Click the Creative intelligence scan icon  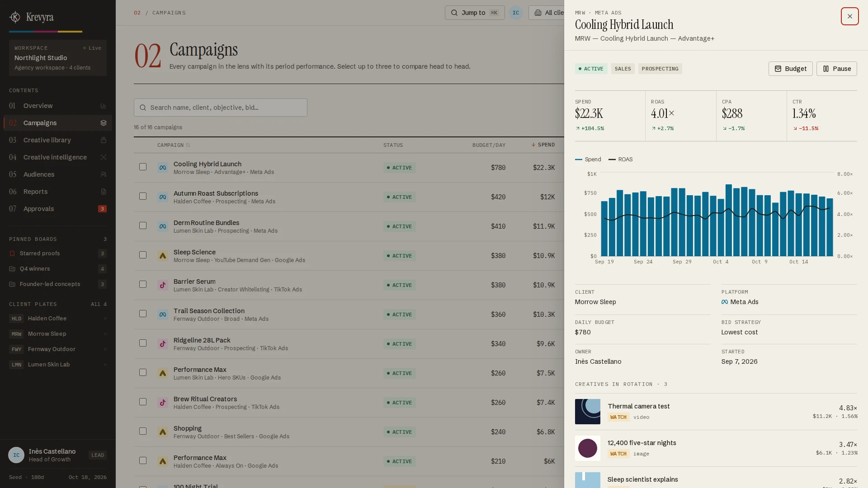[103, 157]
